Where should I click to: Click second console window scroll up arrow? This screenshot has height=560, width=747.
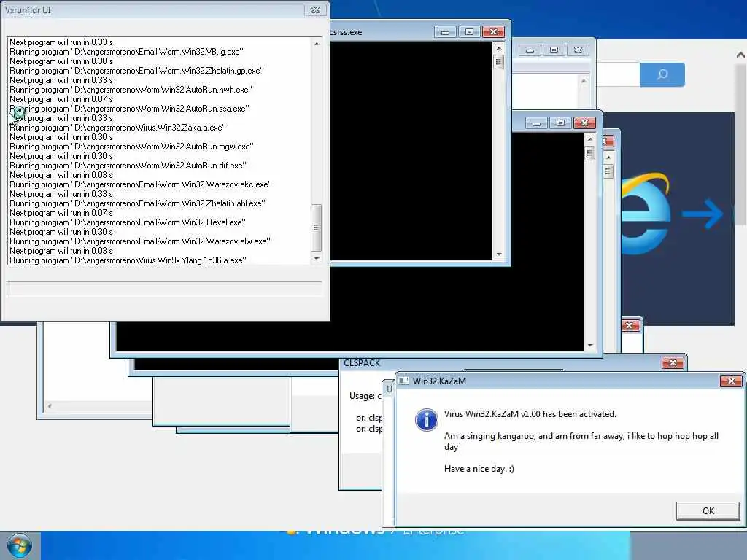click(589, 139)
